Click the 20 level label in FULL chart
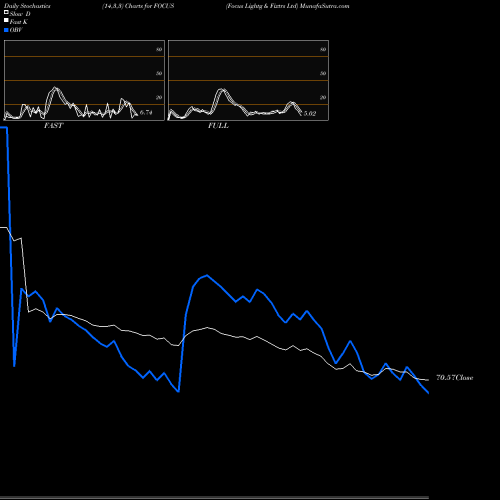 point(323,97)
